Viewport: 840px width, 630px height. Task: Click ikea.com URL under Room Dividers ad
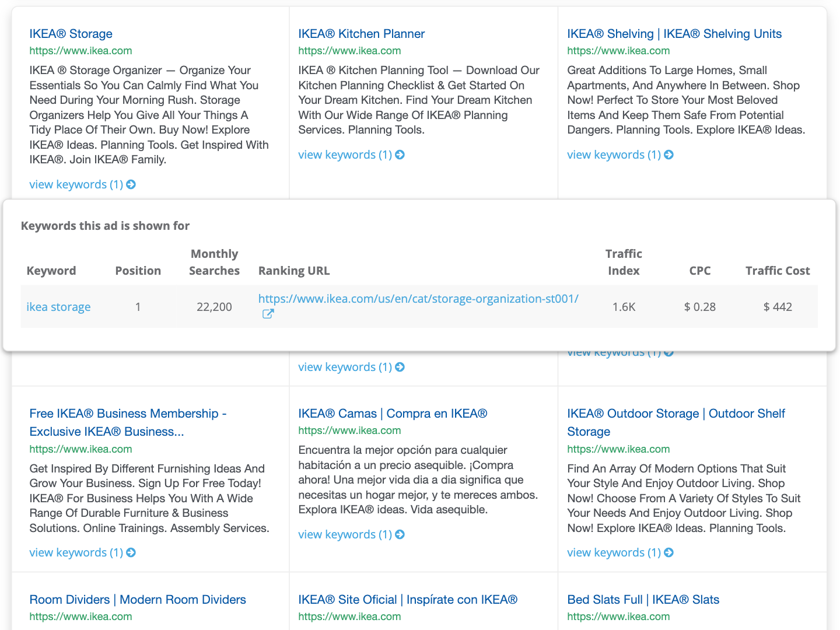coord(80,617)
